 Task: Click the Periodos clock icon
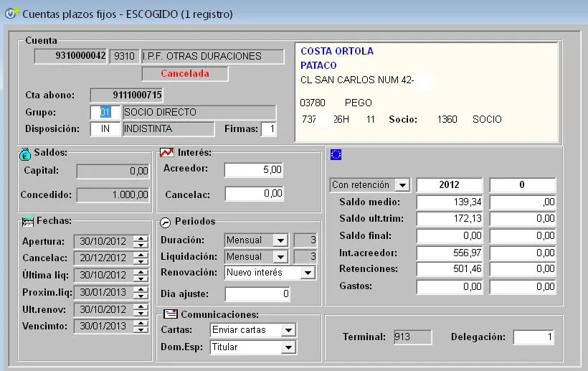(x=166, y=222)
